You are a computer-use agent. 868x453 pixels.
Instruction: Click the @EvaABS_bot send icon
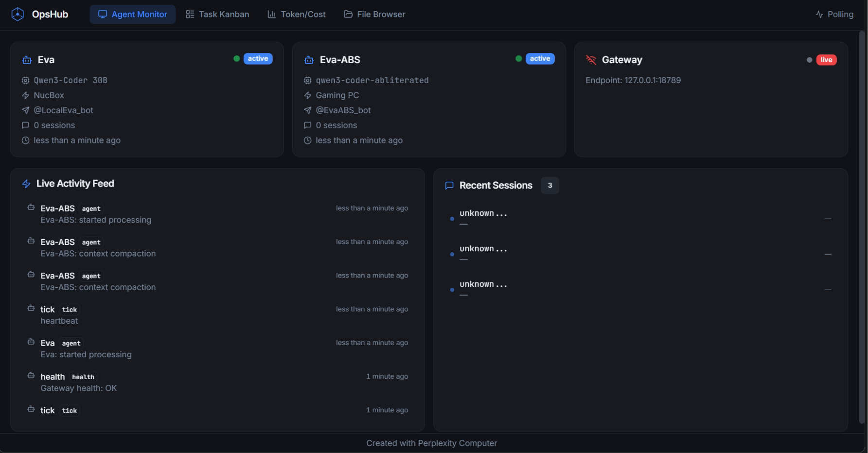pos(307,110)
